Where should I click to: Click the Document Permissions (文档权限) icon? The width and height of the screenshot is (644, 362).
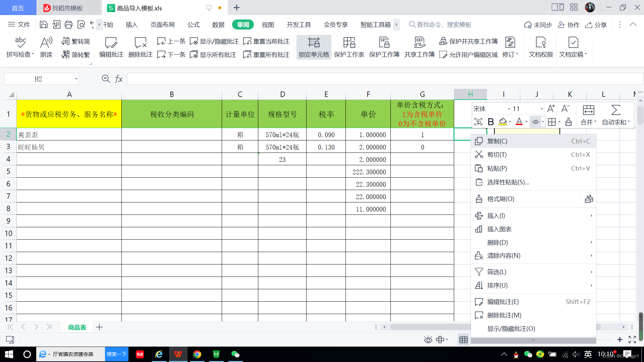pos(541,43)
